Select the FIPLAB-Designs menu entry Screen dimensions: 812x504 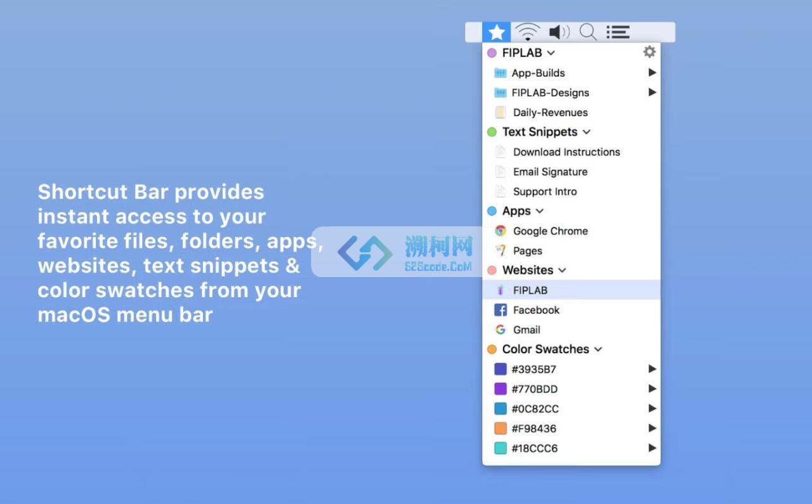[572, 93]
